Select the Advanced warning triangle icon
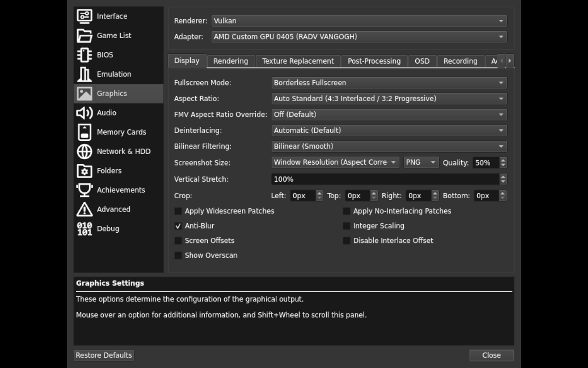The image size is (588, 368). pyautogui.click(x=85, y=209)
